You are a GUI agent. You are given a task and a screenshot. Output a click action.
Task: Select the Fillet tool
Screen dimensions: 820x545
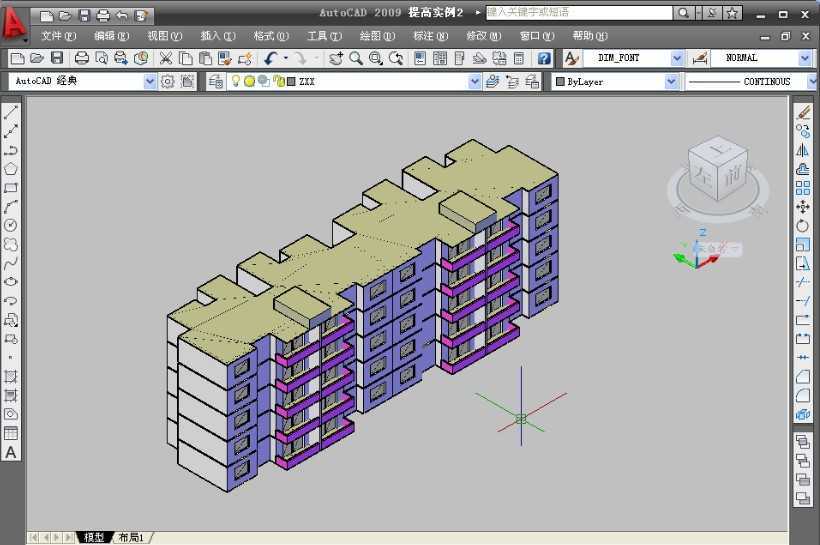(803, 395)
